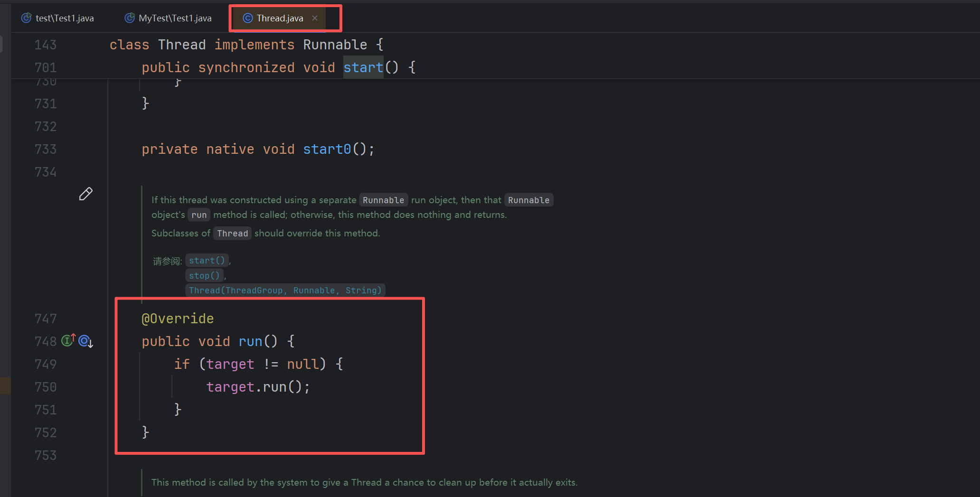Click the 'synchronized' keyword in sticky header
980x497 pixels.
tap(246, 67)
